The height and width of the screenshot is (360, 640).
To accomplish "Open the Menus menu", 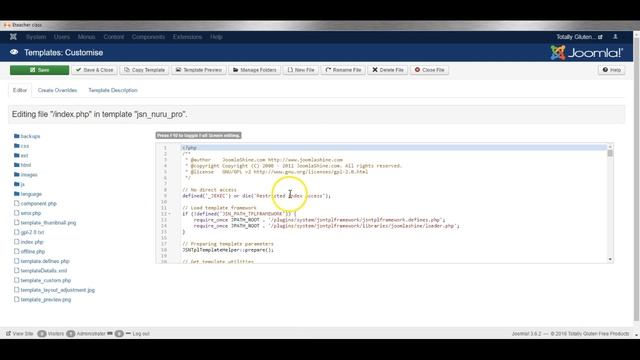I will [x=86, y=37].
